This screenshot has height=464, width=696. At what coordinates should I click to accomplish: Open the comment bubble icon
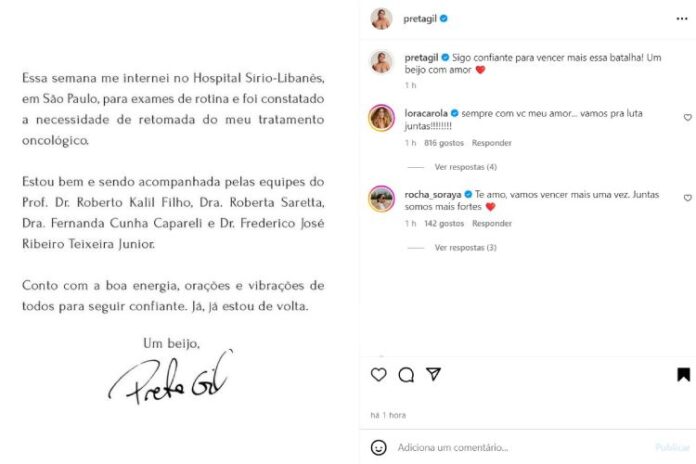[406, 375]
